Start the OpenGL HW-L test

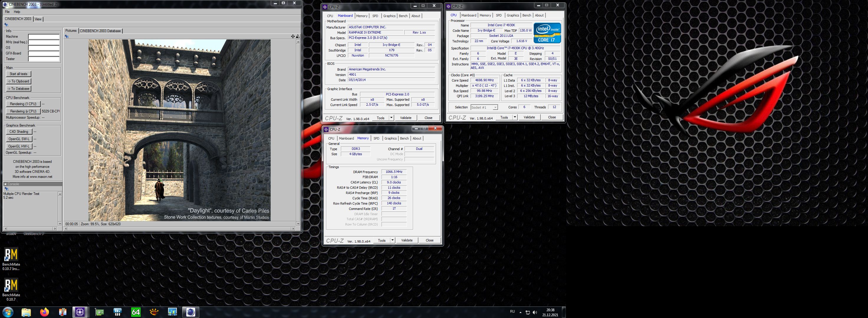pos(19,146)
